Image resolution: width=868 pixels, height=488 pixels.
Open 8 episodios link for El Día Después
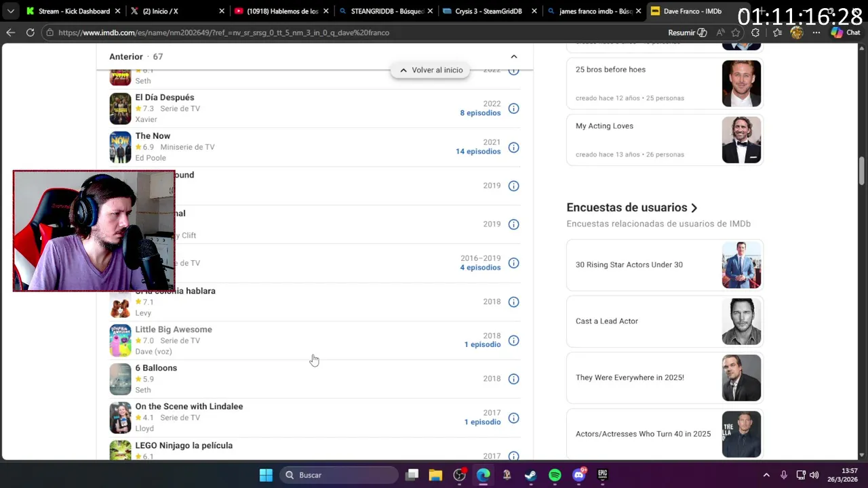tap(480, 113)
